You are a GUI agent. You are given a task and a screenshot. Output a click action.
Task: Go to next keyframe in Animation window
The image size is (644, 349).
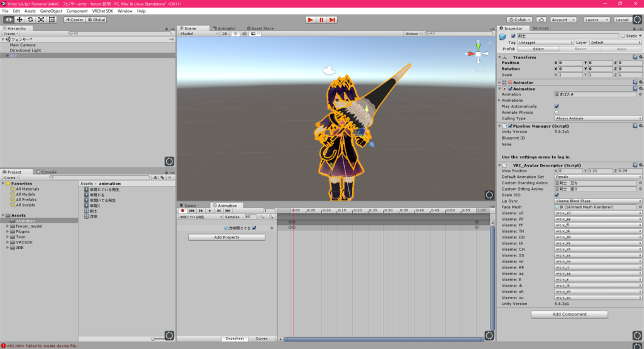(218, 211)
